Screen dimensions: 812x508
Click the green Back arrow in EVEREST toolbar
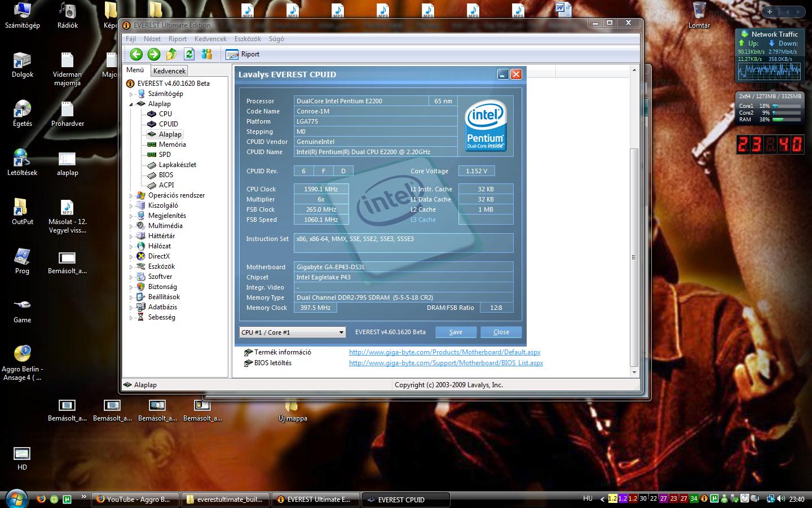(136, 54)
